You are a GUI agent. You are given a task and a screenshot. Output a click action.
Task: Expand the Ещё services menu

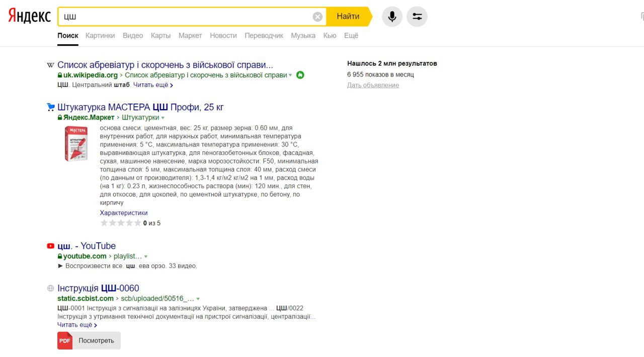[x=351, y=36]
